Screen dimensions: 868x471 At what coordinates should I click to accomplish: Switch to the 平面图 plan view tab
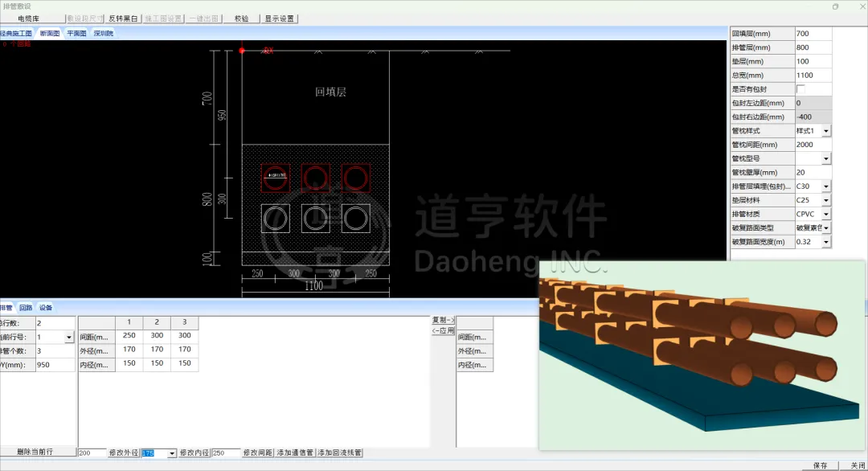76,34
